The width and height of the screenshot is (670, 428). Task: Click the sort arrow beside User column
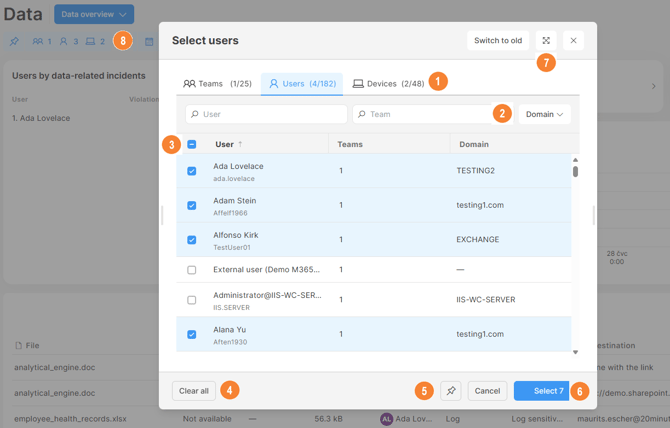pos(240,145)
